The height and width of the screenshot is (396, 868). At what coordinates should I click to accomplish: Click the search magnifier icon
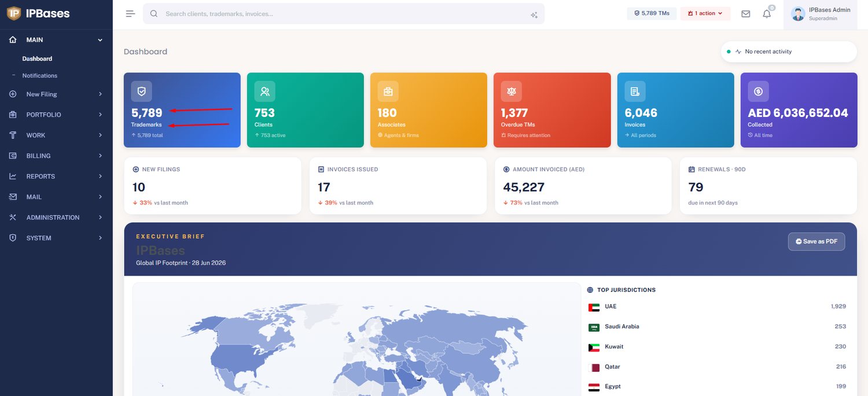pos(154,13)
